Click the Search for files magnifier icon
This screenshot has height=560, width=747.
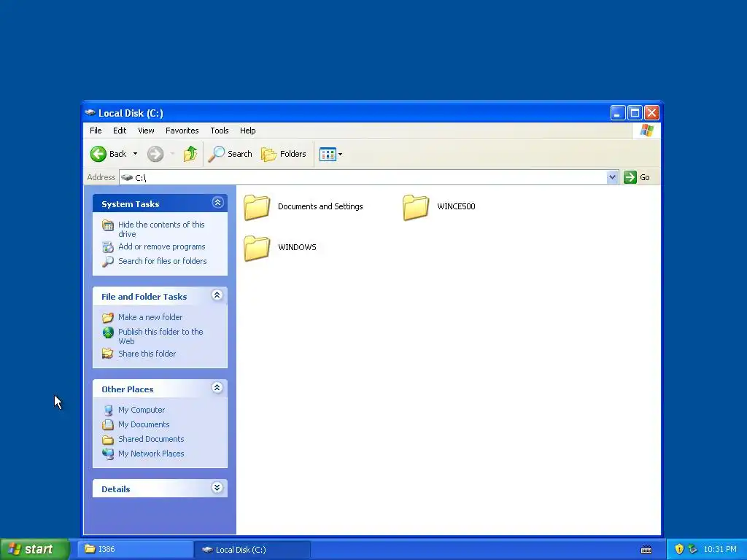[108, 262]
